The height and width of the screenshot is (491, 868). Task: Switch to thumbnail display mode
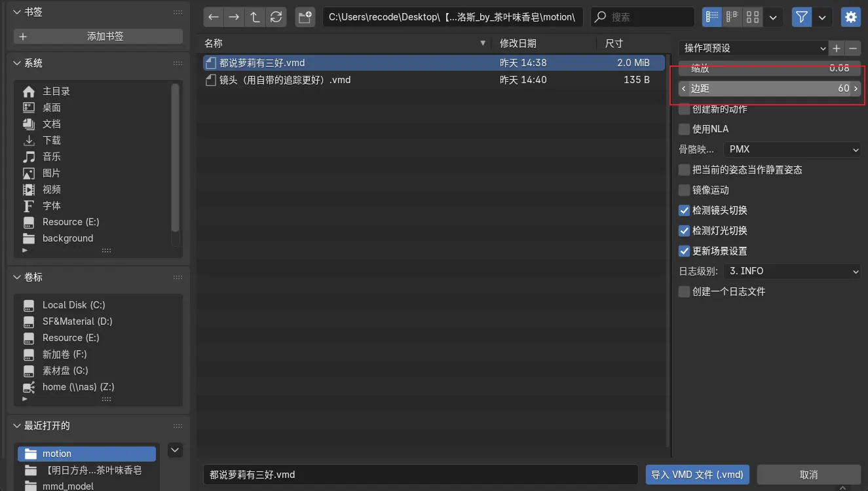point(753,17)
